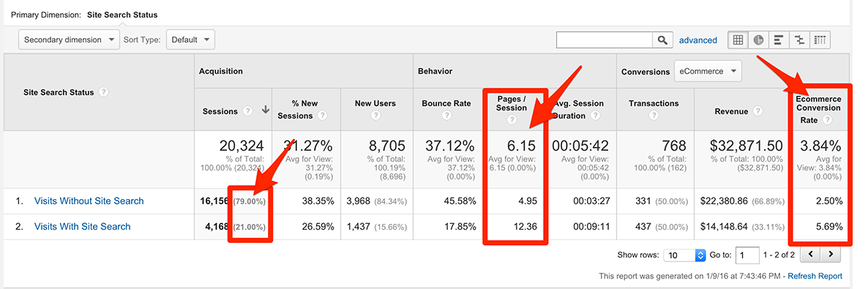The height and width of the screenshot is (289, 868).
Task: Open the Visits Without Site Search row
Action: pos(89,201)
